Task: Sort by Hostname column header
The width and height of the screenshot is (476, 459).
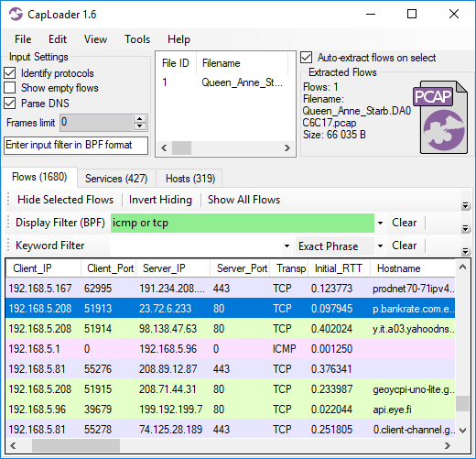Action: [413, 268]
